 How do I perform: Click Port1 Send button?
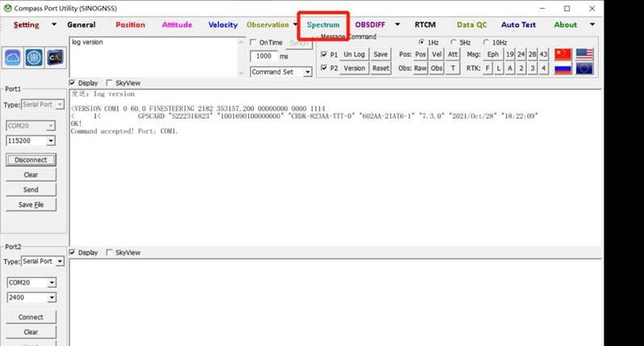tap(31, 189)
